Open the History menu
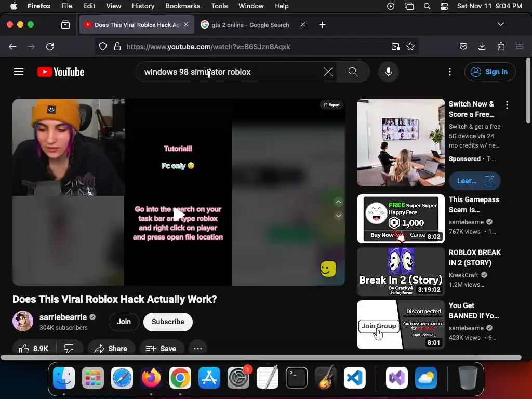 [x=143, y=6]
